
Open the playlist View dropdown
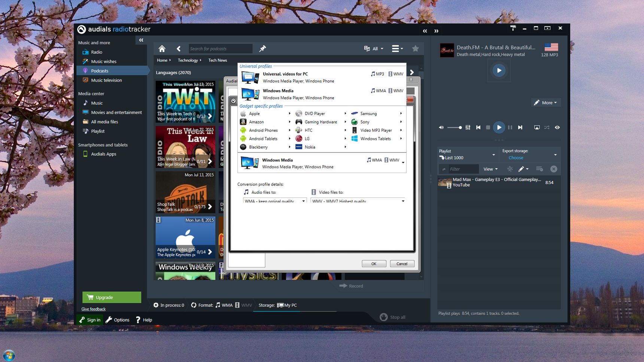pos(490,169)
